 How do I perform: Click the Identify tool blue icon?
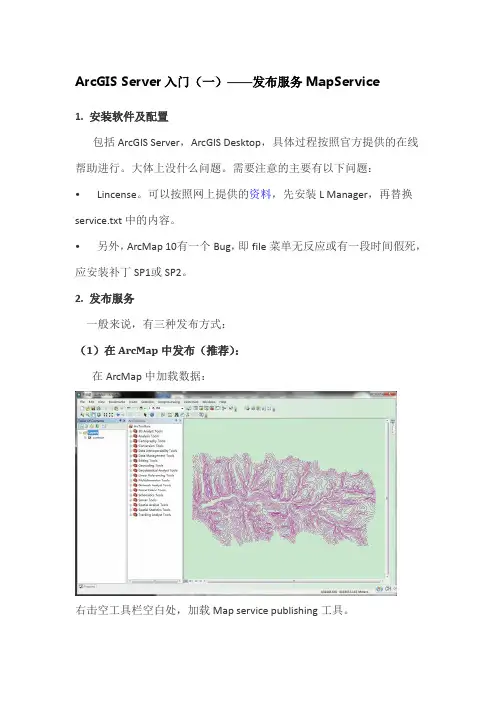pyautogui.click(x=152, y=415)
